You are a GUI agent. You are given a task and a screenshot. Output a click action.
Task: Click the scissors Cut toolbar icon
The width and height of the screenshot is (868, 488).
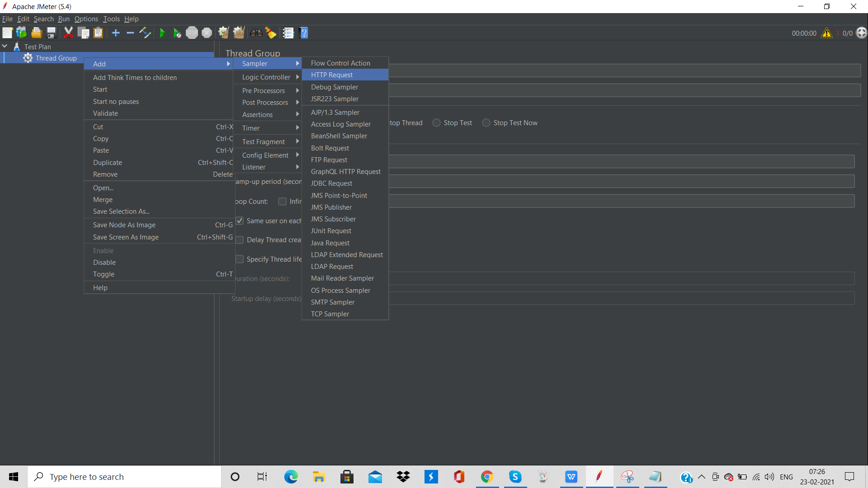[x=68, y=33]
